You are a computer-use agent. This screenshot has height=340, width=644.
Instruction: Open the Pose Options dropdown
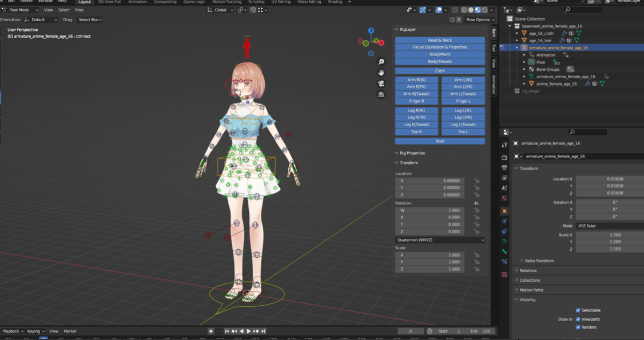[x=480, y=19]
